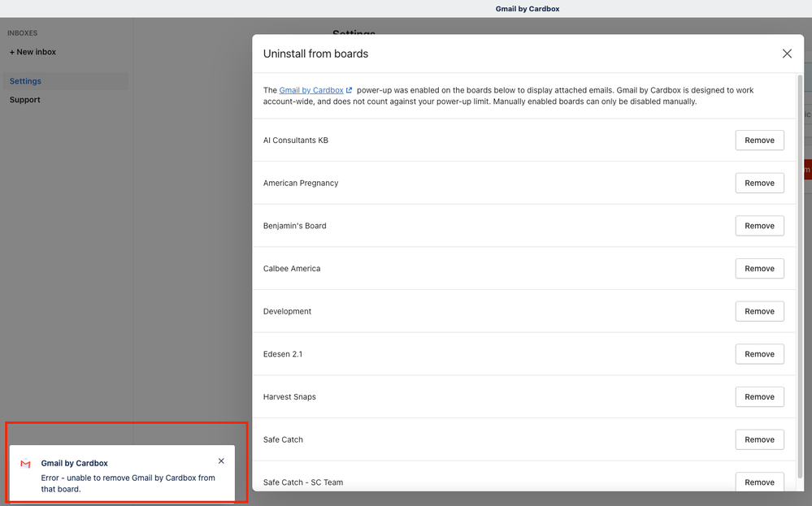Screen dimensions: 812x506
Task: Click the external link icon beside Gmail by Cardbox
Action: pyautogui.click(x=349, y=90)
